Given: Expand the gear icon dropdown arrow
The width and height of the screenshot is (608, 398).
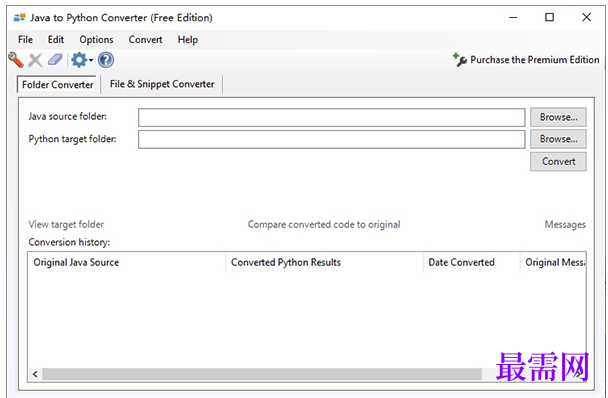Looking at the screenshot, I should [x=91, y=60].
